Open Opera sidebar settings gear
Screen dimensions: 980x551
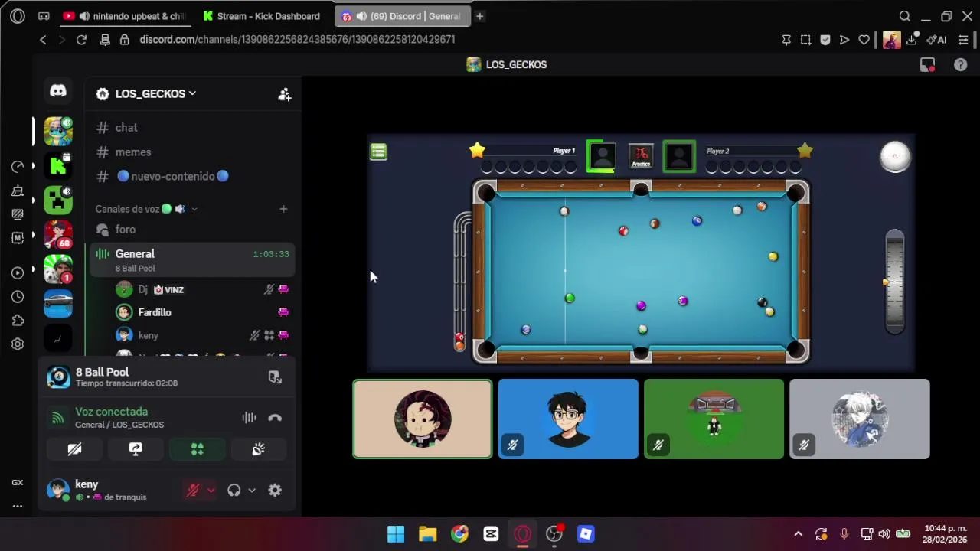(18, 344)
